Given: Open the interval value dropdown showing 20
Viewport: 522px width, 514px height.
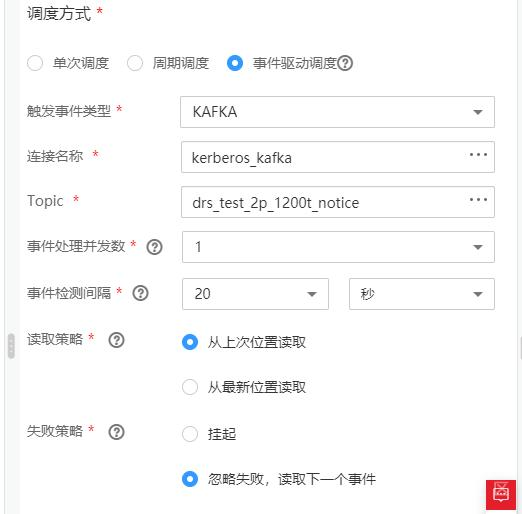Looking at the screenshot, I should [255, 294].
